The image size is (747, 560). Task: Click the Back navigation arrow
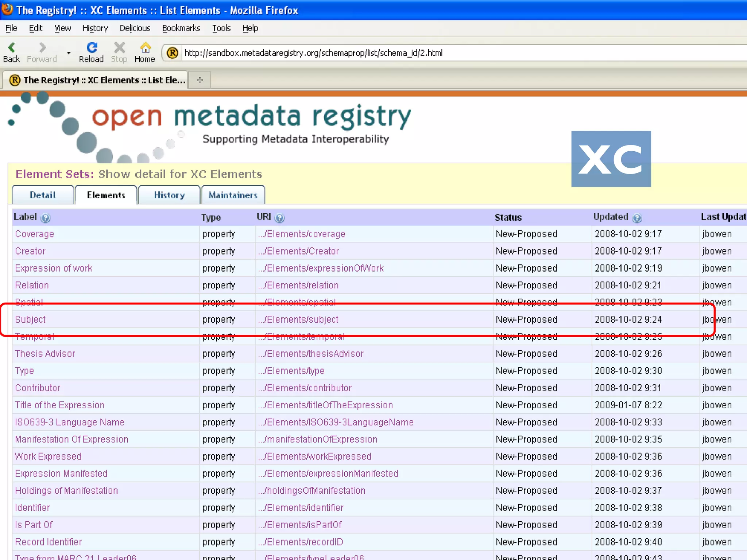tap(12, 48)
